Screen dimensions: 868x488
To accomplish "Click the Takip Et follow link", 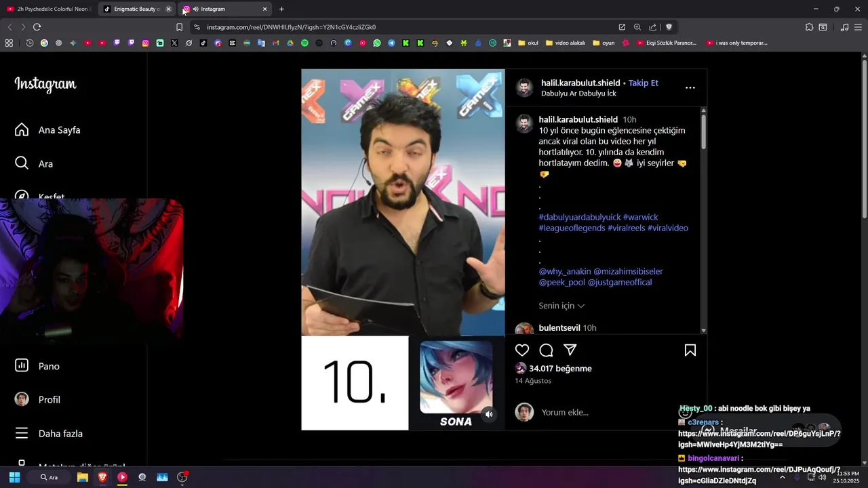I will pos(644,83).
